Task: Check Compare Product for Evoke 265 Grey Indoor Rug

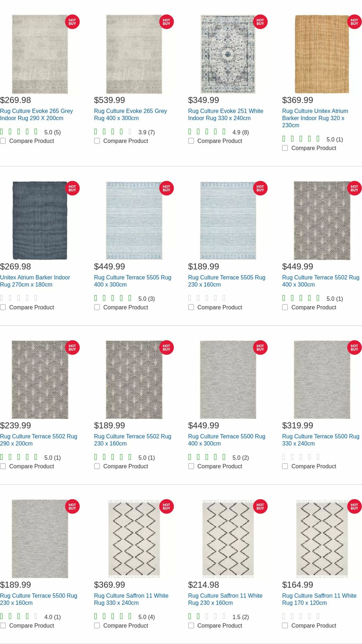Action: click(3, 141)
